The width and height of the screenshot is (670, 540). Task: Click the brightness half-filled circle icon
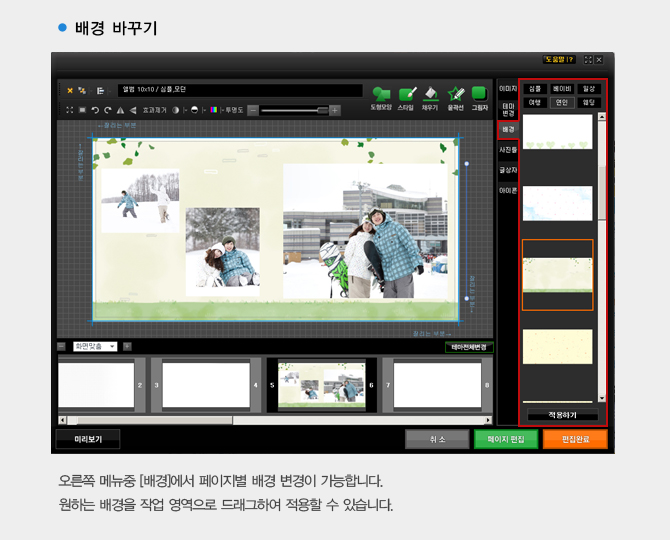point(194,110)
